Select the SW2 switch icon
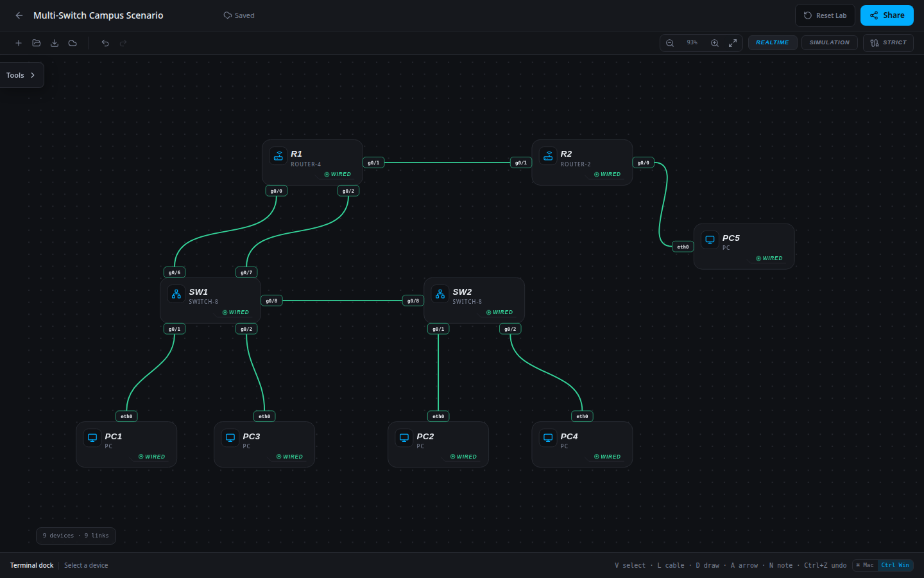The width and height of the screenshot is (924, 578). click(440, 294)
